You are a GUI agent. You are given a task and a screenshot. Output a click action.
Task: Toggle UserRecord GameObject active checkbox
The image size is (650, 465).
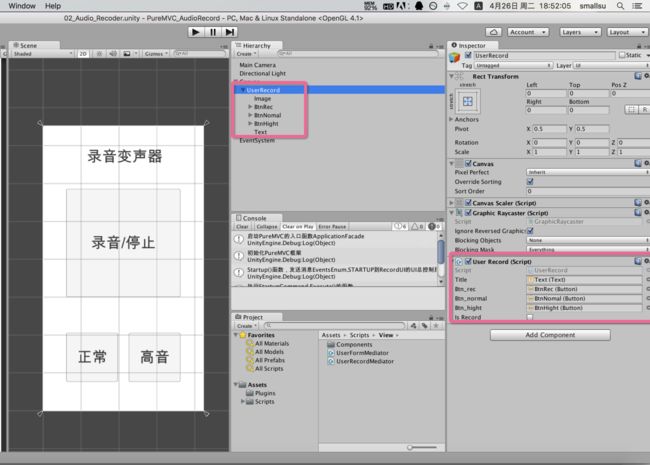468,55
